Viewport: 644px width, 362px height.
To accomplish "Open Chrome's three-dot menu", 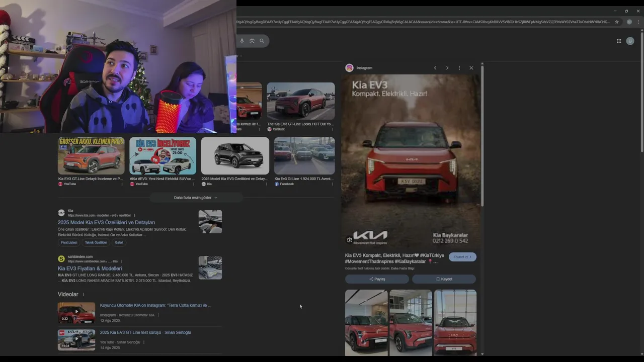I will pyautogui.click(x=639, y=22).
